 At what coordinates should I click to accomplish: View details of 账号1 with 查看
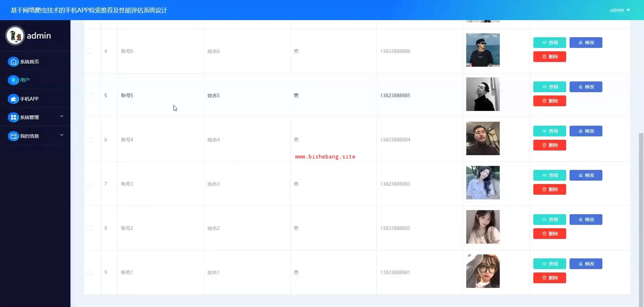[550, 264]
